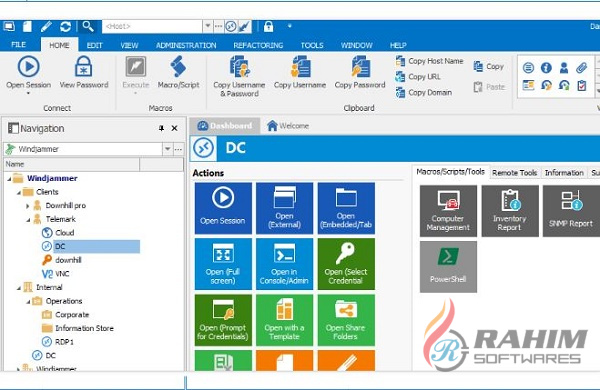Click the refresh icon in quick toolbar
This screenshot has width=600, height=390.
point(65,26)
